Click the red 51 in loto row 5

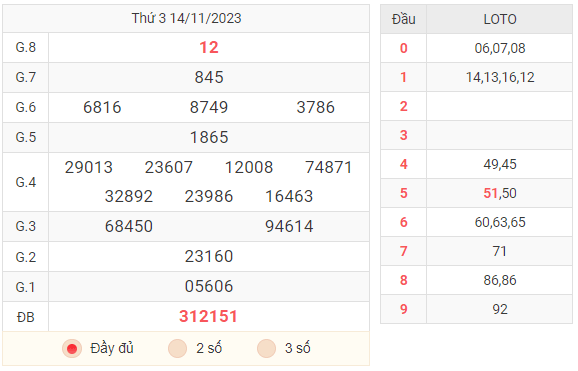pyautogui.click(x=490, y=193)
